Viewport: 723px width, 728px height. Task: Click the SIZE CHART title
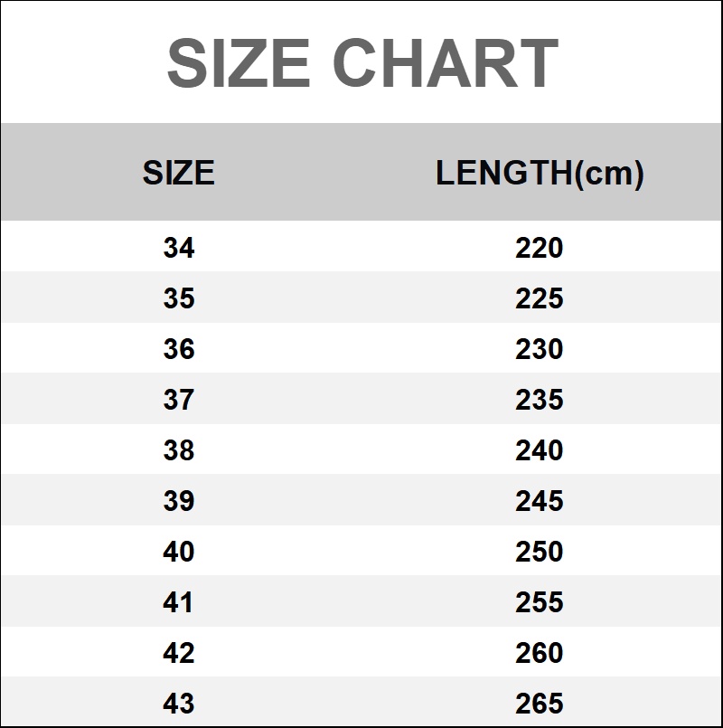tap(362, 64)
